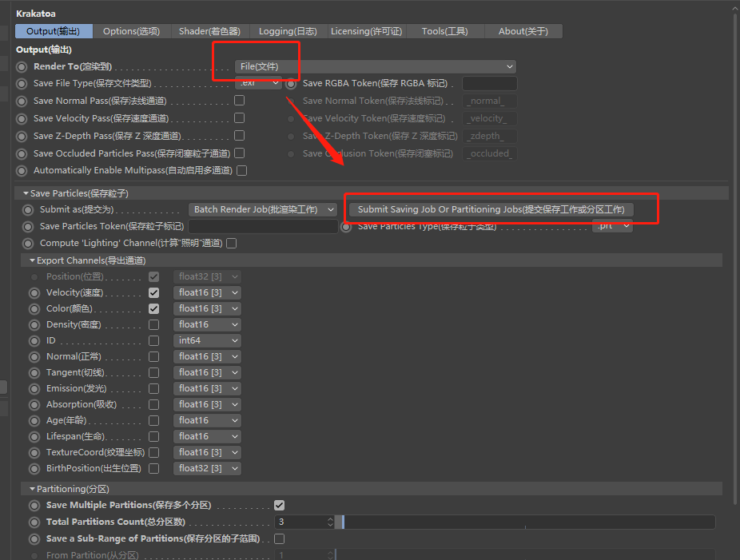Click keyframe dot beside Save Normal Pass
740x560 pixels.
click(x=22, y=101)
